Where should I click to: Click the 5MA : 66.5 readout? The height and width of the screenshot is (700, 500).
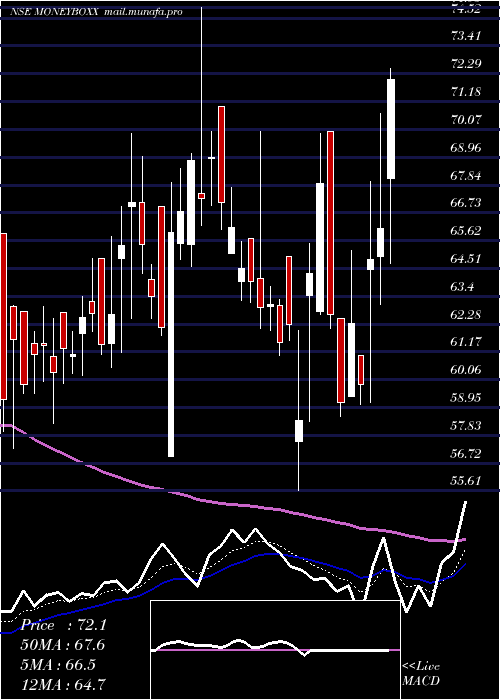59,665
